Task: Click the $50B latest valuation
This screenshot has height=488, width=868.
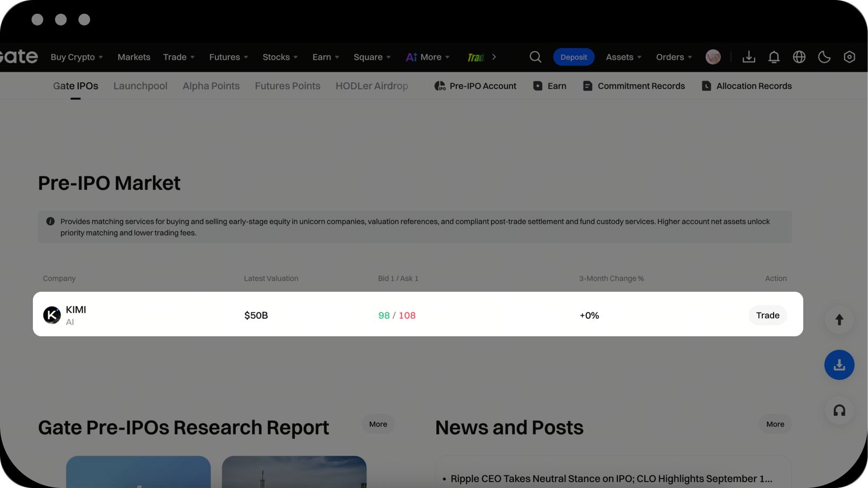Action: click(256, 316)
